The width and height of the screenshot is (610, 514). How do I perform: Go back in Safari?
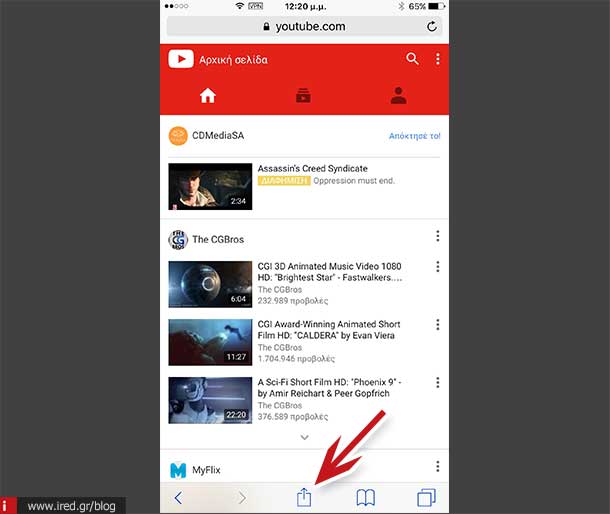pos(178,498)
